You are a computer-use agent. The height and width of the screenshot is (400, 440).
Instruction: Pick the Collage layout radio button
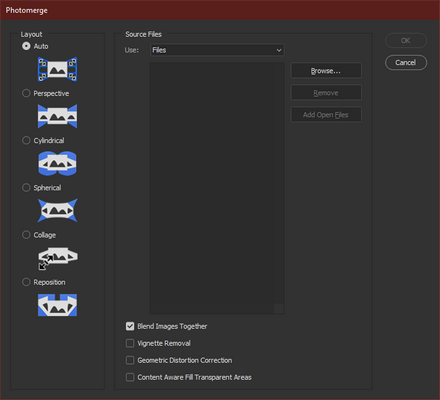coord(26,235)
